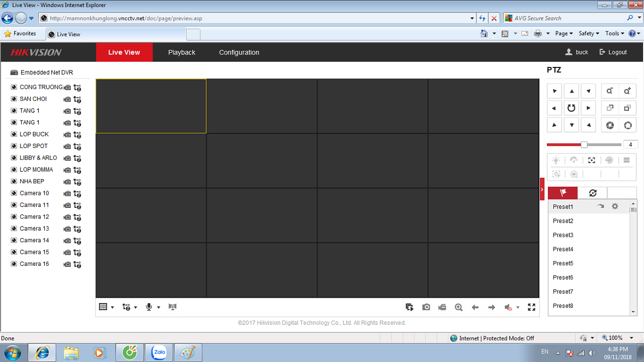The width and height of the screenshot is (644, 362).
Task: Toggle recording icon on SAN CHOI row
Action: point(67,99)
